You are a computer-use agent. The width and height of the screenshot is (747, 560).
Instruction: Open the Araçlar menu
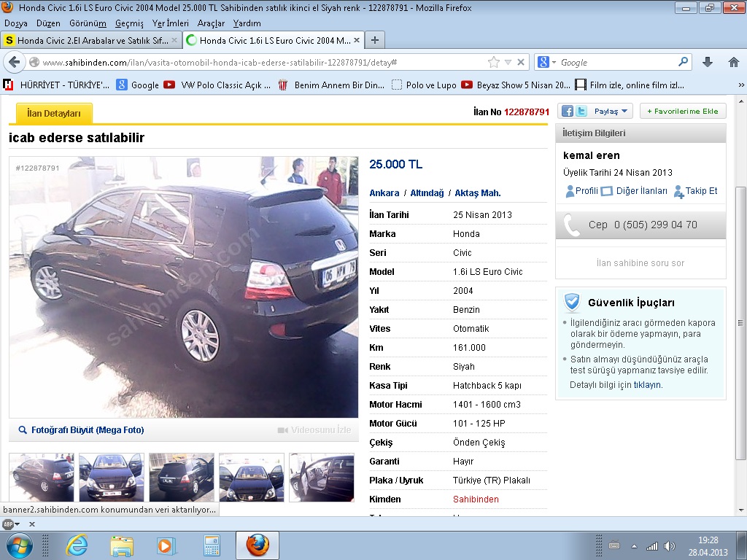(211, 23)
